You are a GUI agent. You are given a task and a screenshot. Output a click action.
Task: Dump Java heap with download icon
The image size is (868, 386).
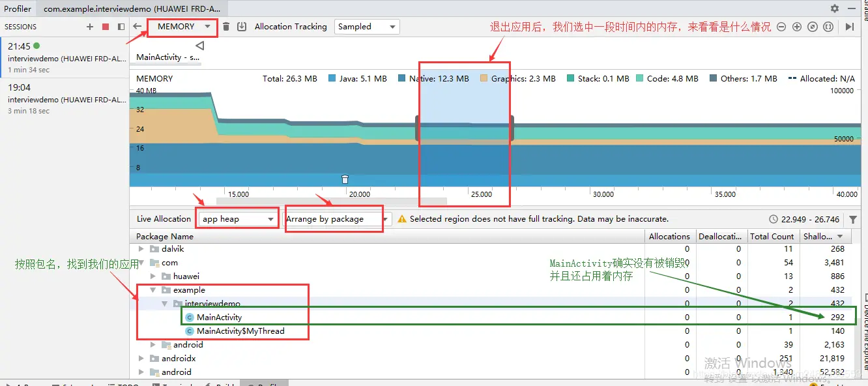pyautogui.click(x=242, y=27)
